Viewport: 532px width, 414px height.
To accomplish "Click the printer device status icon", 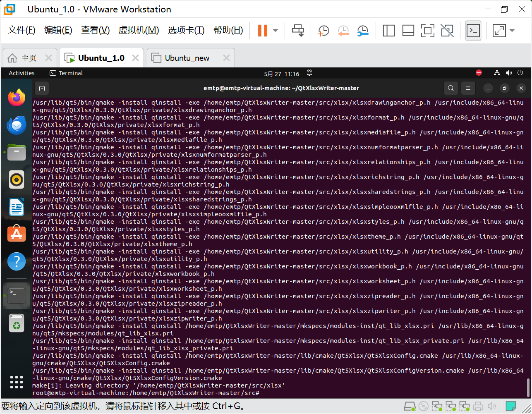I will [478, 407].
